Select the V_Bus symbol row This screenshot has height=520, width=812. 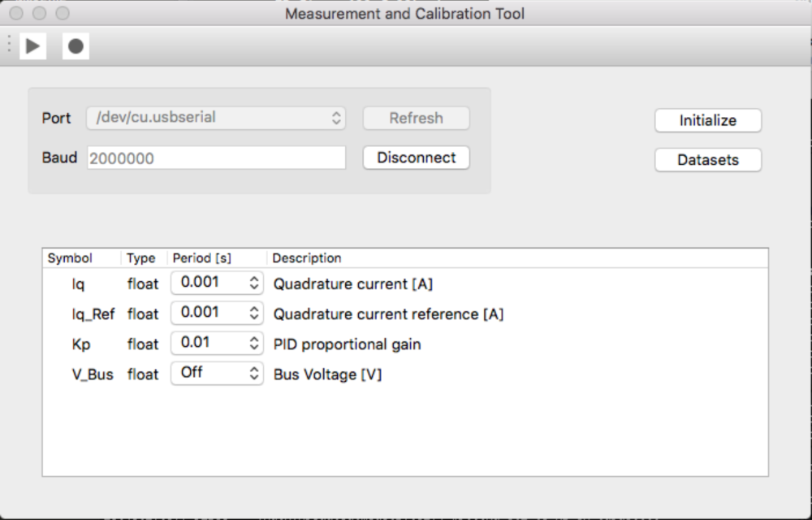93,375
